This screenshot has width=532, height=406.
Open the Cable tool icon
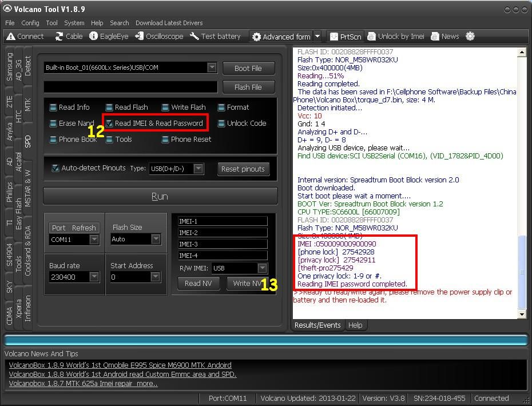click(59, 37)
